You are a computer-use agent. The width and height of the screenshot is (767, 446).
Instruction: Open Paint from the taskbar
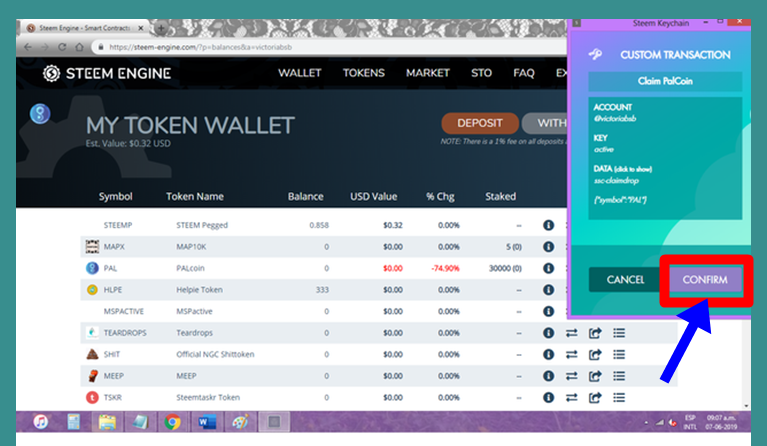tap(240, 422)
